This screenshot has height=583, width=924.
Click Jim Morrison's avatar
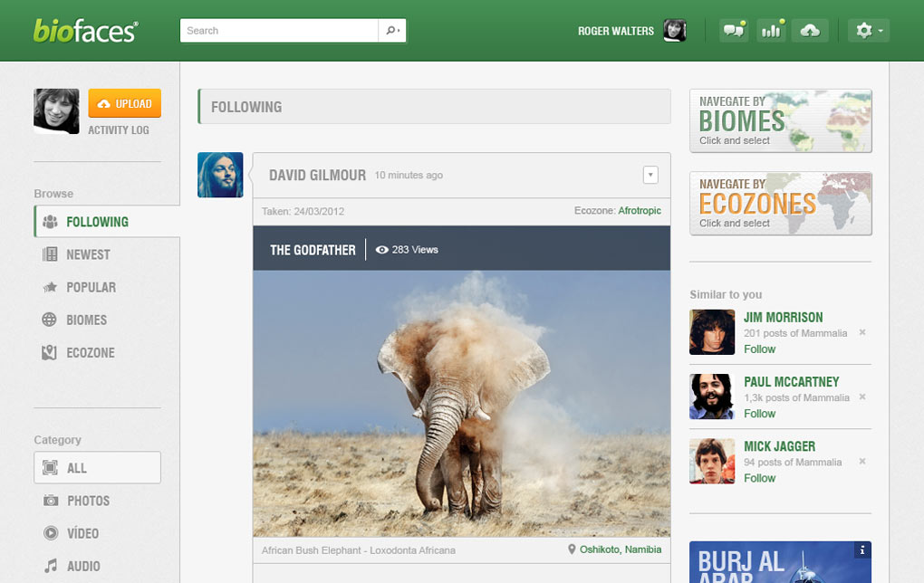point(712,332)
